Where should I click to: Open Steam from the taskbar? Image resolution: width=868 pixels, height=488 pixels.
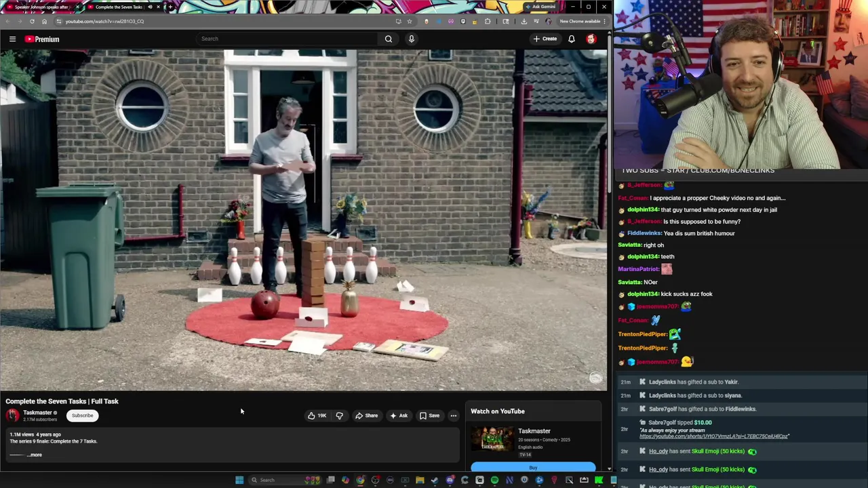tap(434, 480)
